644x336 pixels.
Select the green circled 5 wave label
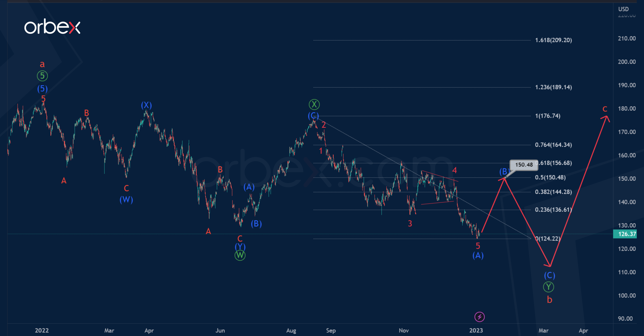pos(42,76)
